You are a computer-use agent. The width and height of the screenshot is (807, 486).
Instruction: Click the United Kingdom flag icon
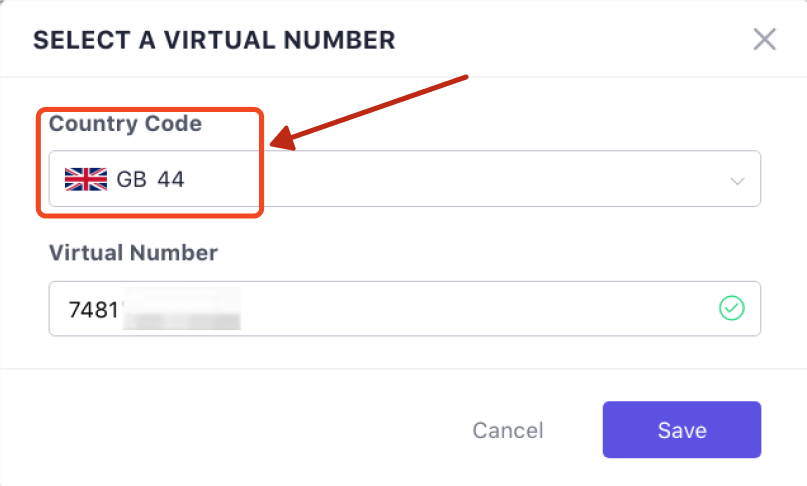pos(85,179)
